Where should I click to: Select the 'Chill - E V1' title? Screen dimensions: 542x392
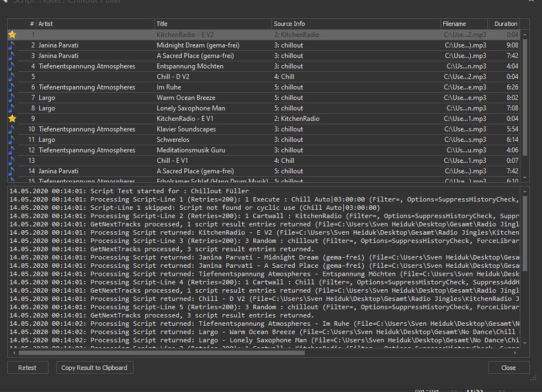[172, 161]
